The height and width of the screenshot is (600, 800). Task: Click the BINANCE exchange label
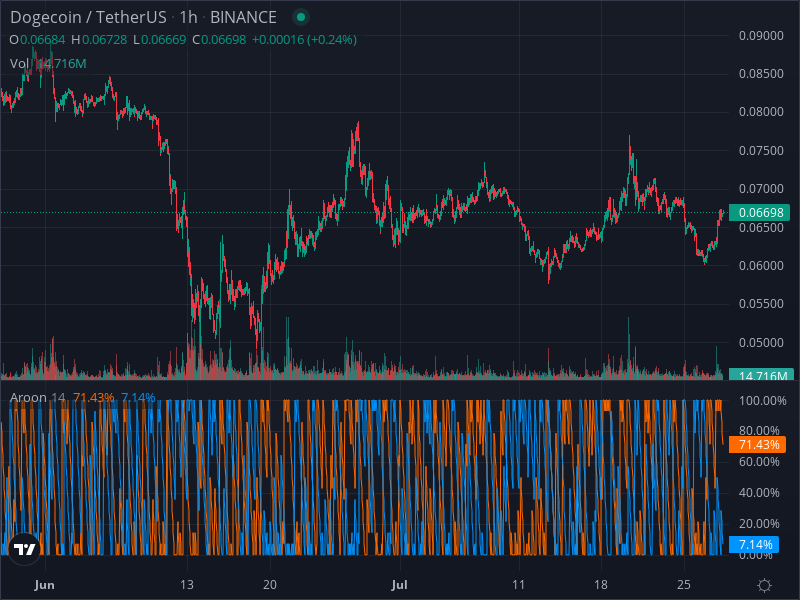click(x=243, y=17)
